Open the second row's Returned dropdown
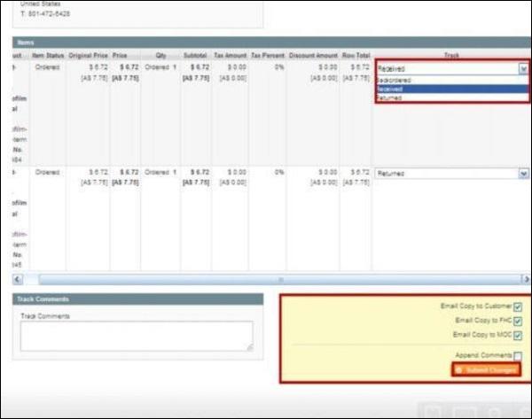Viewport: 532px width, 419px height. point(452,174)
